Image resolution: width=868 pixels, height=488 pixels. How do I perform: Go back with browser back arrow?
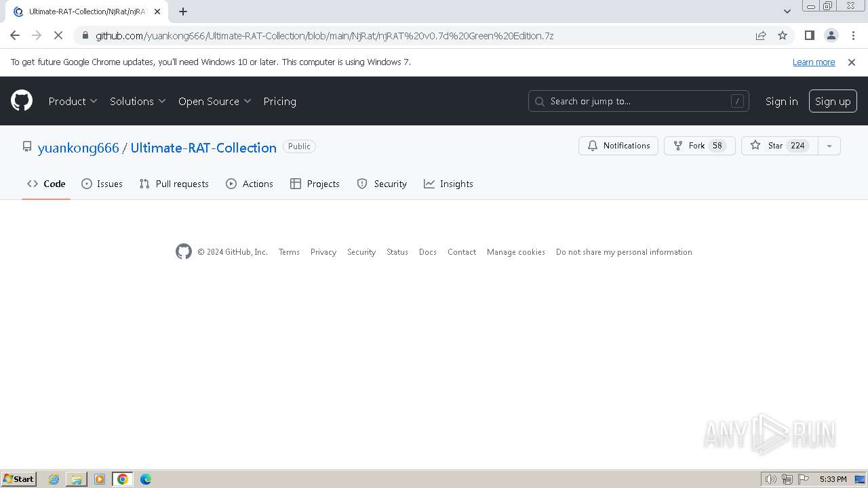[15, 35]
